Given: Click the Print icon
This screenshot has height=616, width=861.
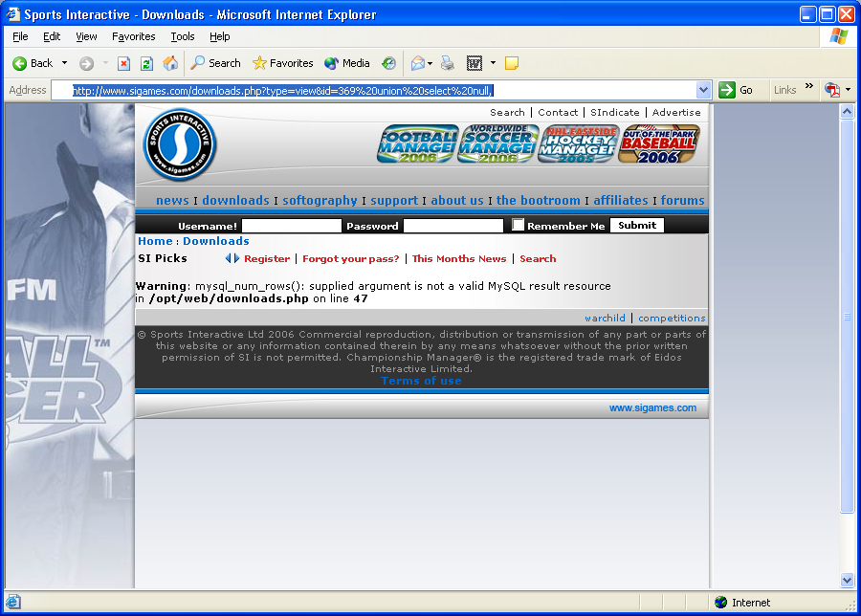Looking at the screenshot, I should [x=448, y=64].
